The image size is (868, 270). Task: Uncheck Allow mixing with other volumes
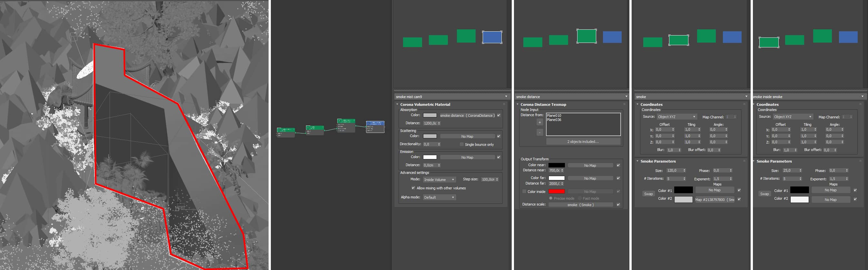pyautogui.click(x=413, y=188)
